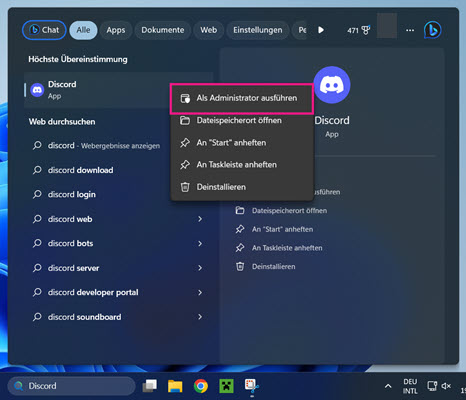Open Task View from the taskbar
Image resolution: width=466 pixels, height=400 pixels.
point(150,386)
